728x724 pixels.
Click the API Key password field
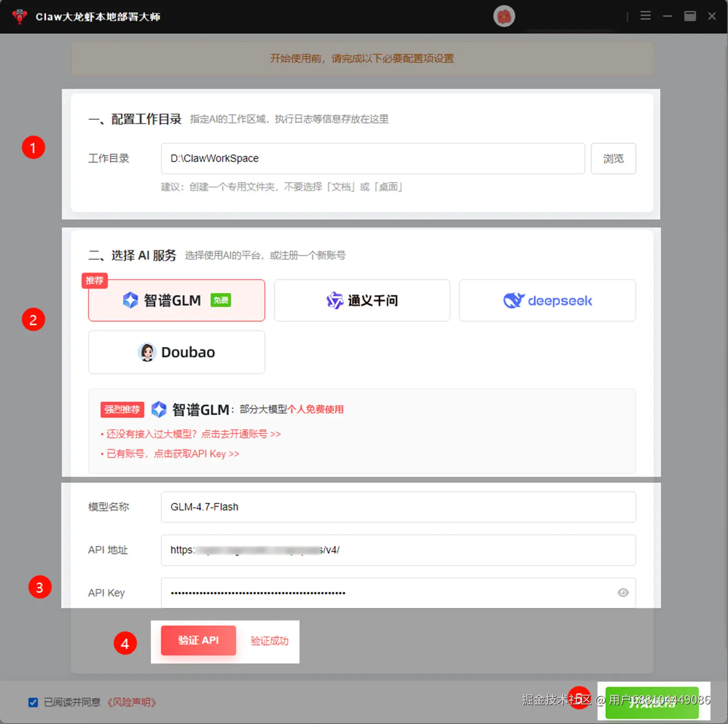(398, 593)
